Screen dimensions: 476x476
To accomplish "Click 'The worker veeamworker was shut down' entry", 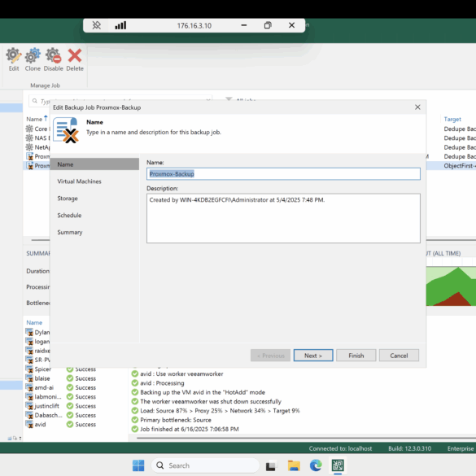I will 211,401.
